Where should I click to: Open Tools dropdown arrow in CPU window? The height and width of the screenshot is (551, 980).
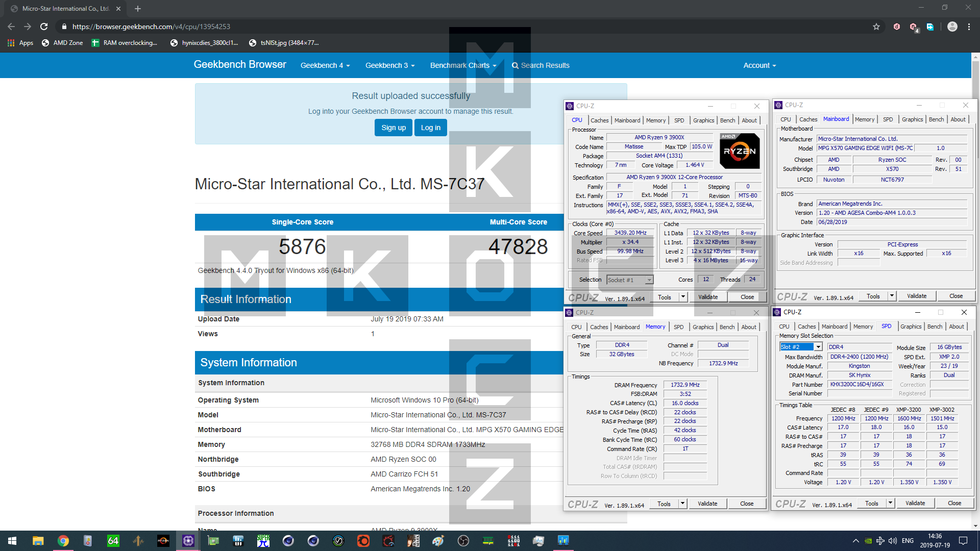pyautogui.click(x=682, y=297)
